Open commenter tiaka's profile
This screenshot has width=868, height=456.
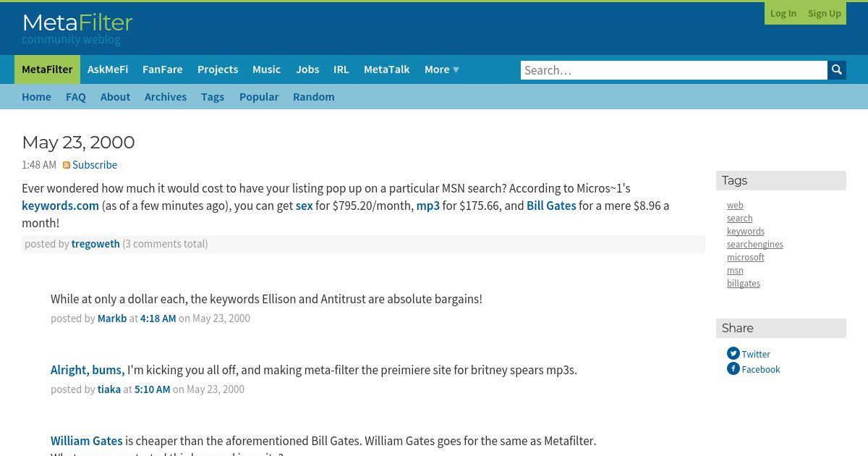click(x=109, y=389)
